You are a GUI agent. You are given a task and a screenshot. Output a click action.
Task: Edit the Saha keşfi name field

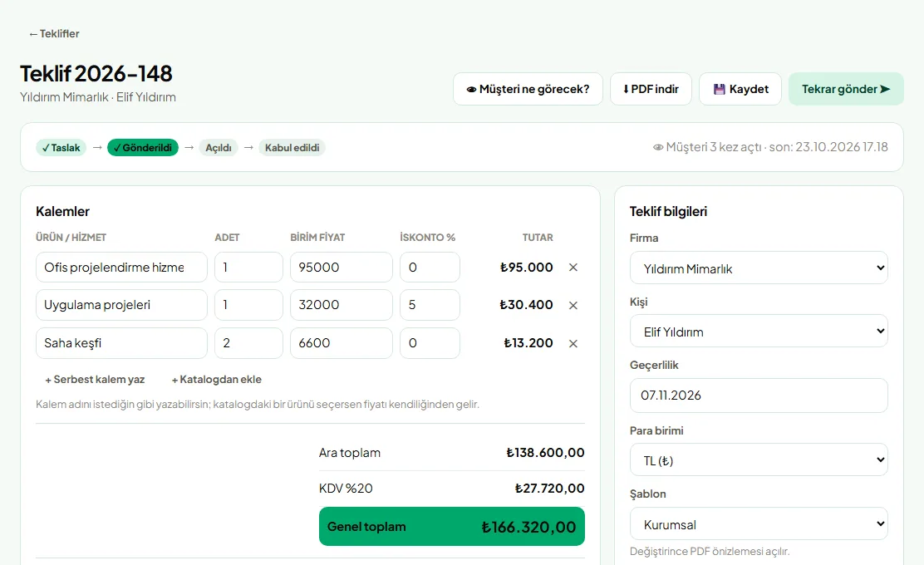pos(121,343)
